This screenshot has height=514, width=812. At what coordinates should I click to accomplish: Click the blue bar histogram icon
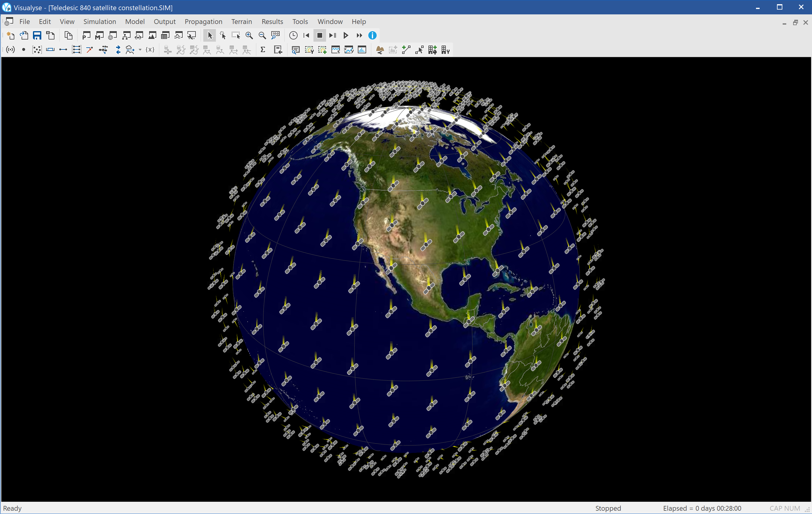point(362,50)
